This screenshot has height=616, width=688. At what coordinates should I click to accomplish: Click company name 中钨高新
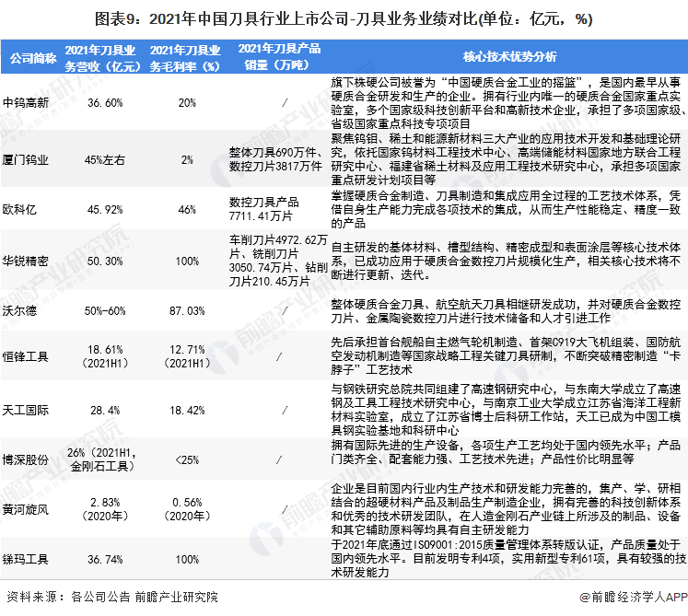coord(26,102)
